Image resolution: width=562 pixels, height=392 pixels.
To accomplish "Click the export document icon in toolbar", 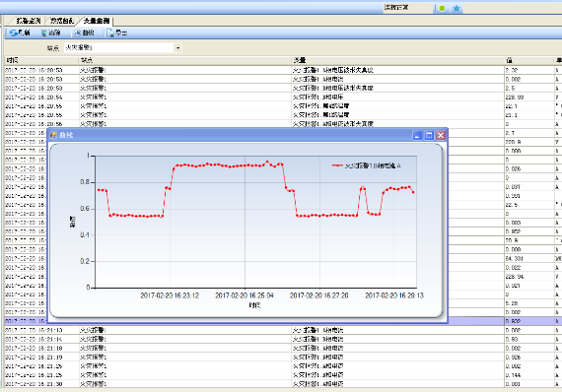I will [110, 33].
